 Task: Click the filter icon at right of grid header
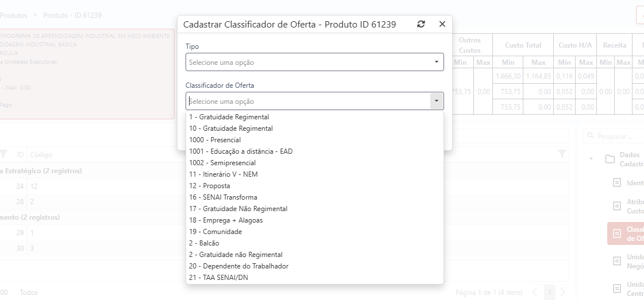pyautogui.click(x=562, y=154)
